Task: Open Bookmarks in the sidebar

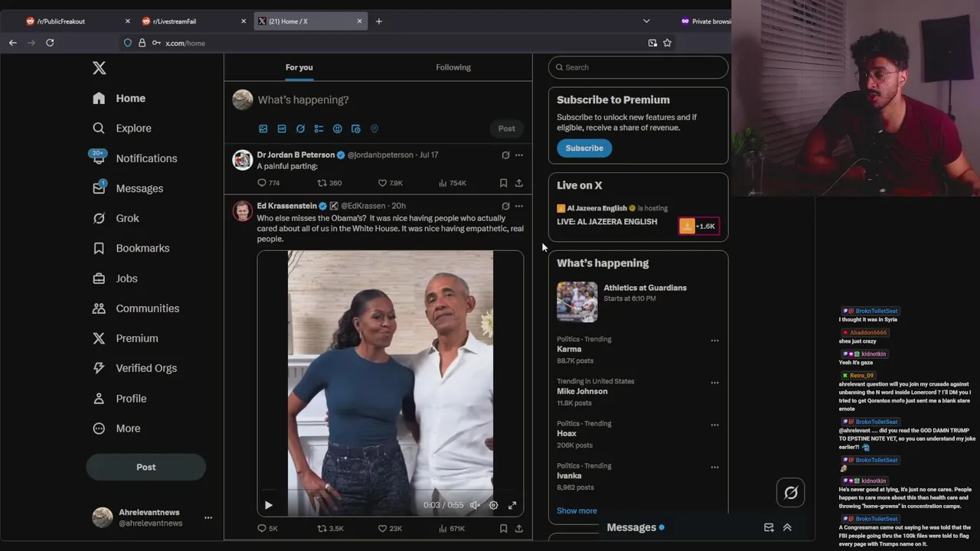Action: click(x=131, y=248)
